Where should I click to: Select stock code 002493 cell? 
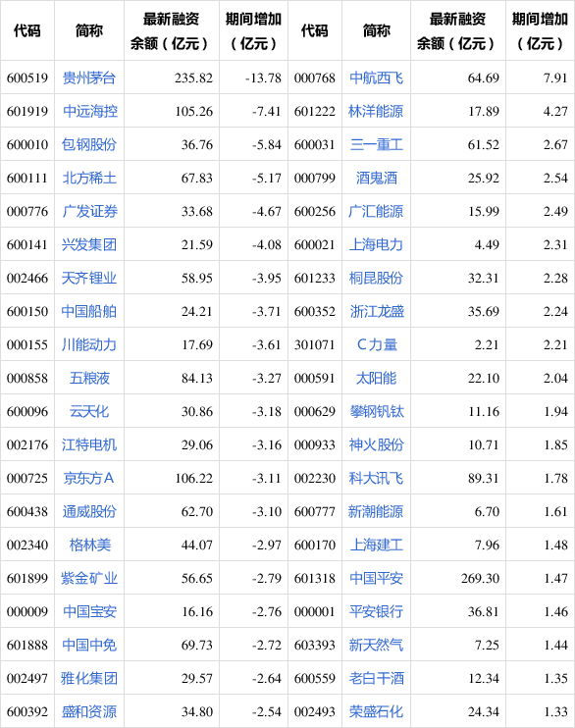point(314,711)
